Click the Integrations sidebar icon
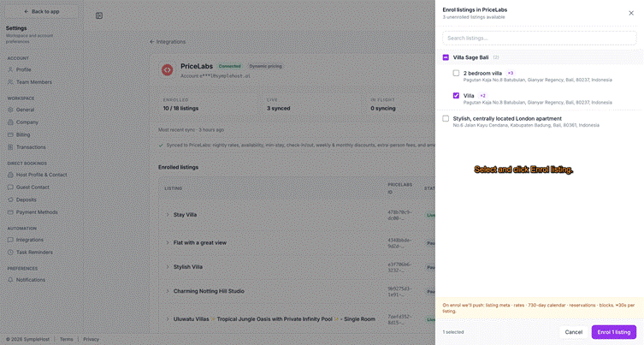 click(10, 240)
